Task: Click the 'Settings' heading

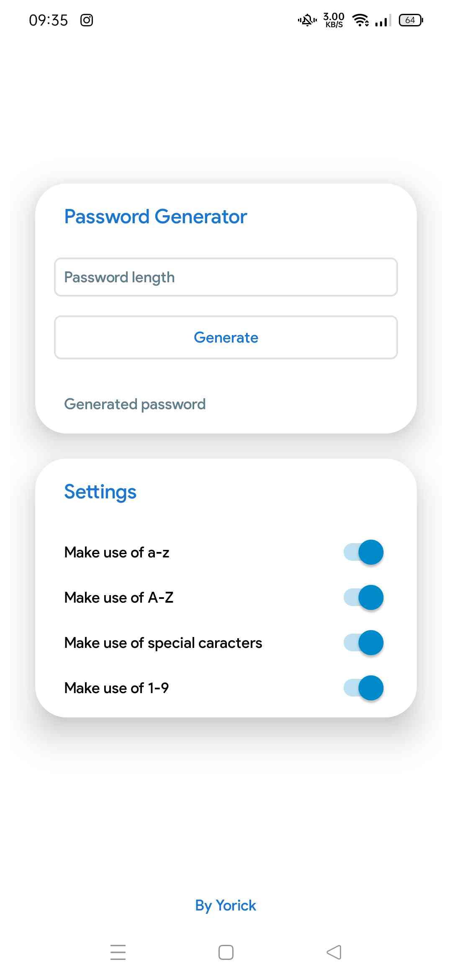Action: click(100, 492)
